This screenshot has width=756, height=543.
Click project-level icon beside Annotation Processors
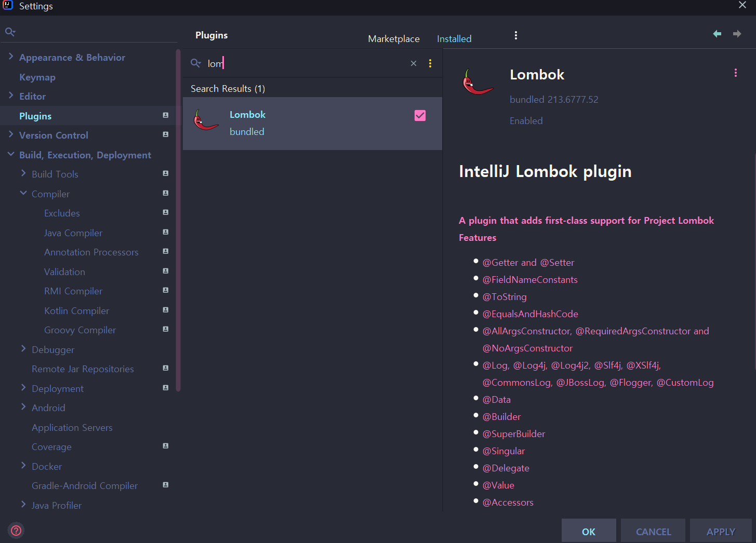(x=166, y=251)
